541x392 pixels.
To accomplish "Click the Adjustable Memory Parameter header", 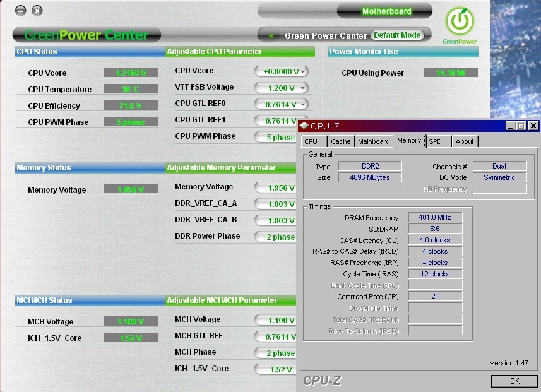I will pyautogui.click(x=231, y=168).
